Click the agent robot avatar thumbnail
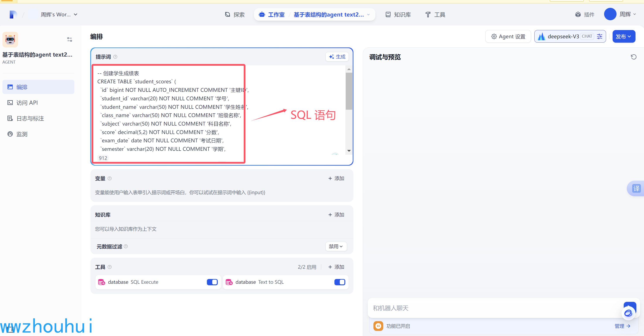 point(10,40)
